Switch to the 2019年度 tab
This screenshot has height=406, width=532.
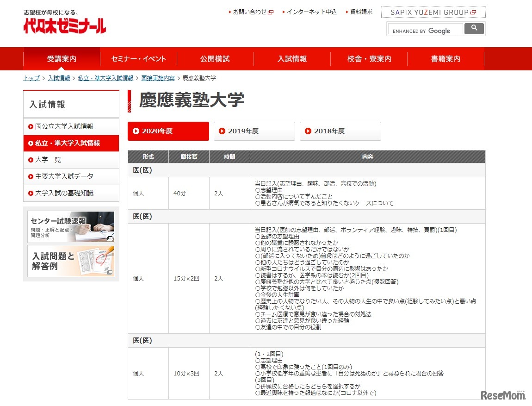(254, 131)
